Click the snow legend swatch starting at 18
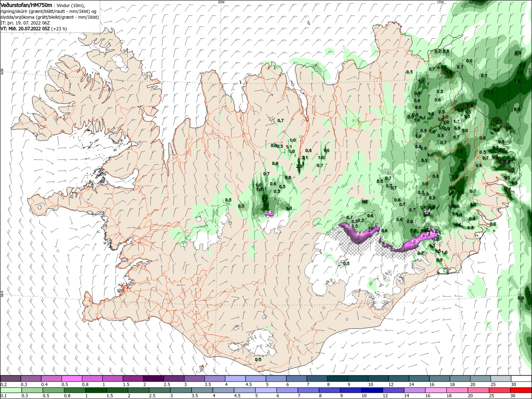The height and width of the screenshot is (399, 532). pyautogui.click(x=460, y=379)
